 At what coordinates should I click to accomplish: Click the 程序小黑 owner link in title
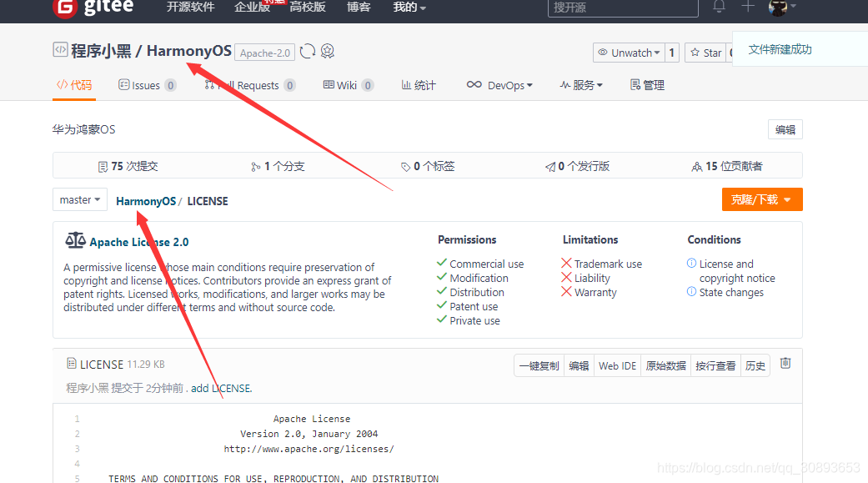[x=101, y=51]
